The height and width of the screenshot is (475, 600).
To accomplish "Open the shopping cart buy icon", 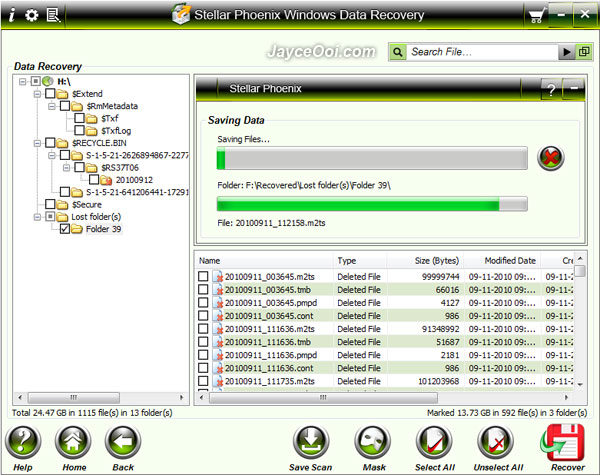I will coord(536,16).
